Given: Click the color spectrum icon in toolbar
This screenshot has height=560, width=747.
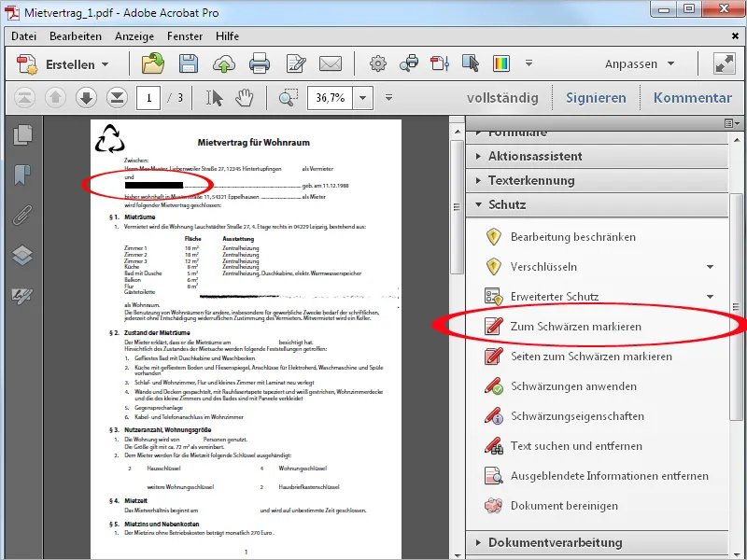Looking at the screenshot, I should [501, 63].
